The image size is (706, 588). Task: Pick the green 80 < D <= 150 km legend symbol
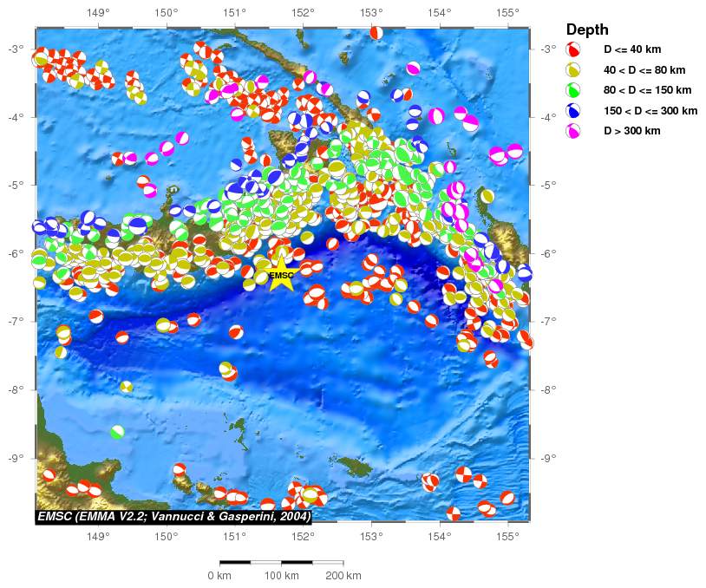coord(573,90)
